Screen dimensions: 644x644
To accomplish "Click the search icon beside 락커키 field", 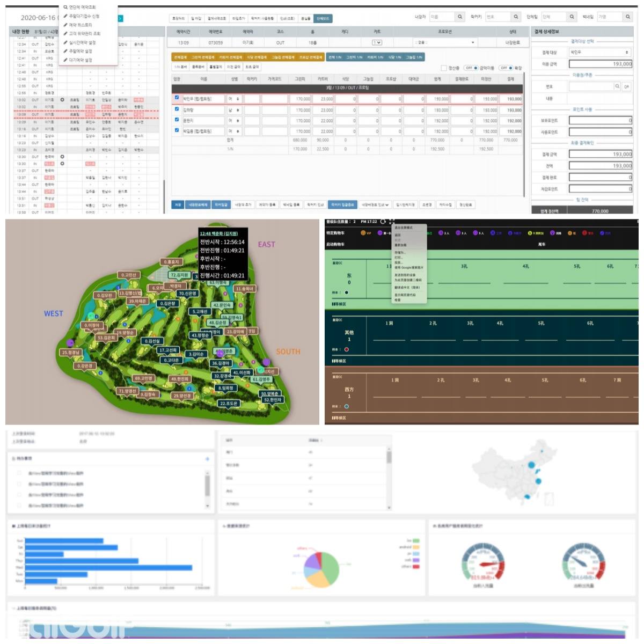I will coord(516,17).
